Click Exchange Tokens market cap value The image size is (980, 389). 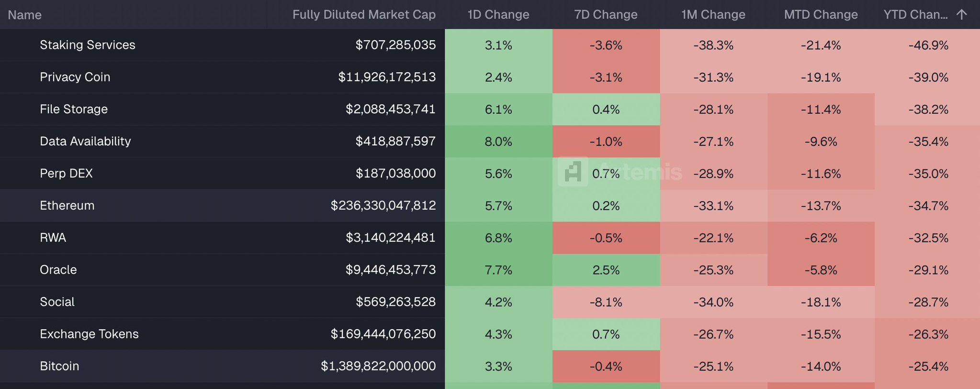[383, 334]
